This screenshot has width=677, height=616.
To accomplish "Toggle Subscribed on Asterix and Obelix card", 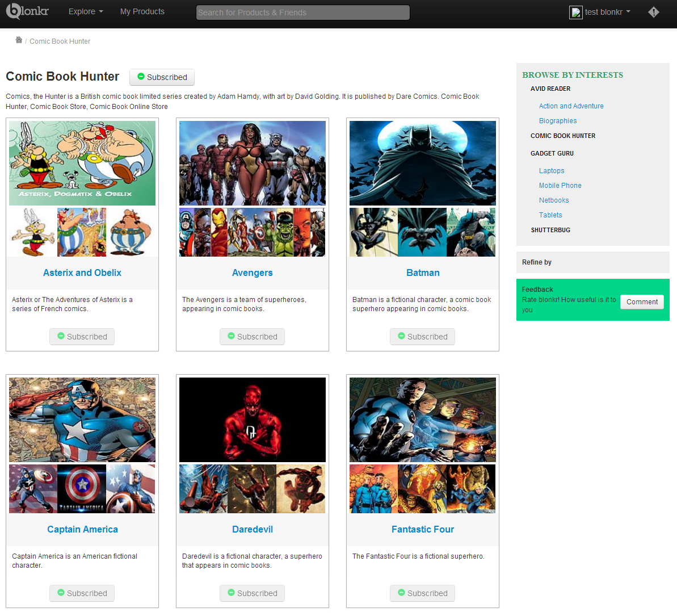I will point(82,337).
